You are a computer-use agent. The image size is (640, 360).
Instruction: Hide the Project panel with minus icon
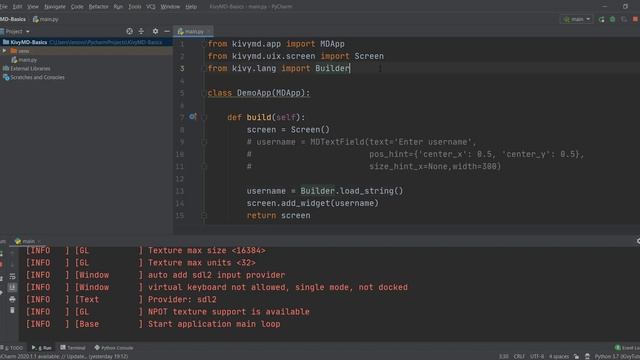167,31
